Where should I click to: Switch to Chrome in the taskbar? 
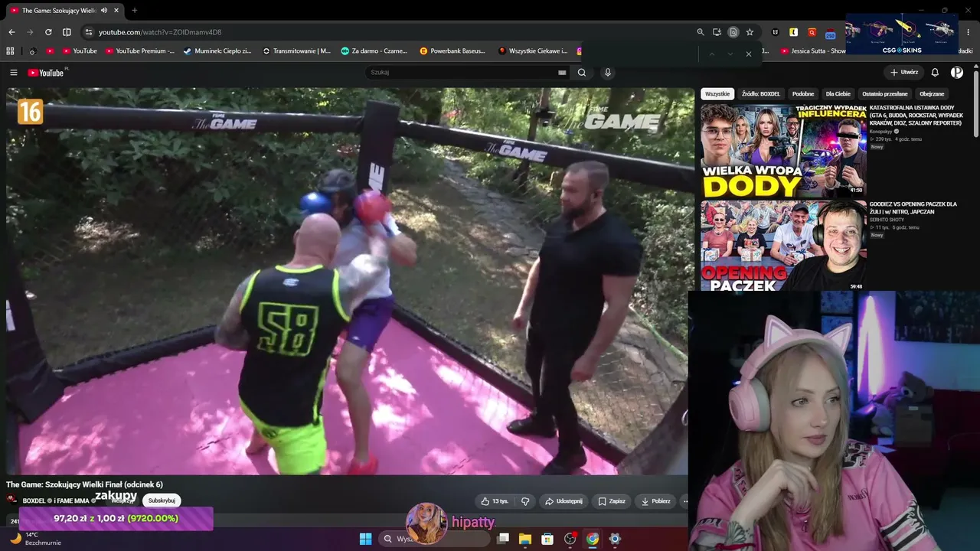point(593,539)
